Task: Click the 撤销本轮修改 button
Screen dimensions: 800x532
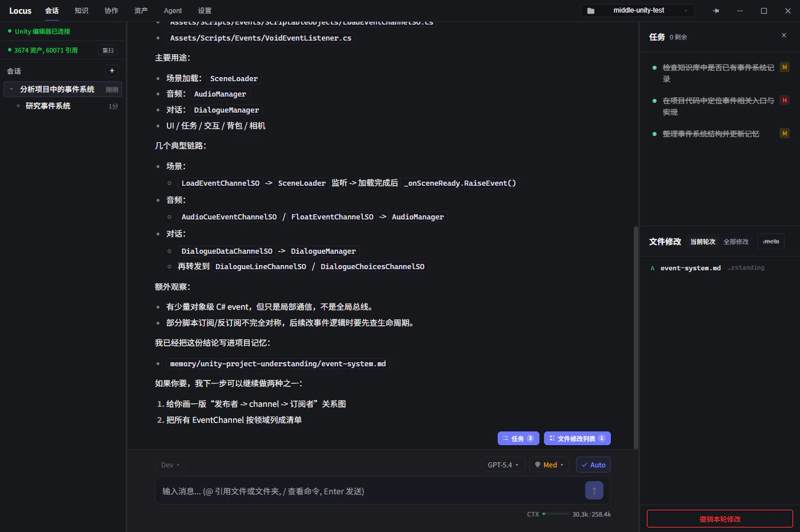Action: coord(719,518)
